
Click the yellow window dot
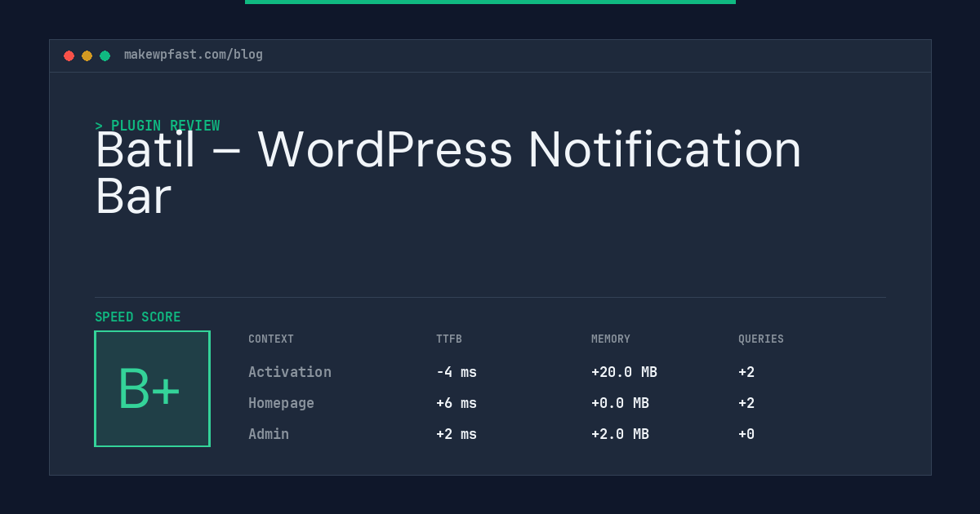tap(87, 55)
